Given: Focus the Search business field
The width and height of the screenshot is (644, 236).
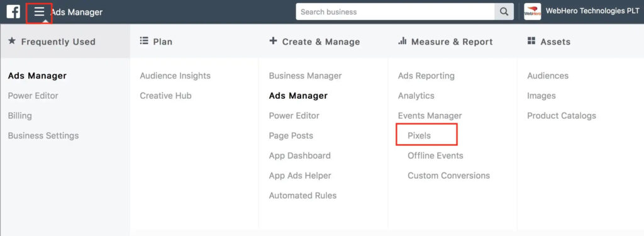Looking at the screenshot, I should 395,12.
